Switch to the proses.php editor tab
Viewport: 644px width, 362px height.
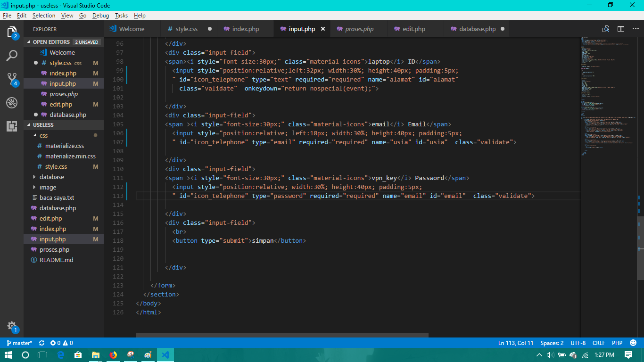click(359, 29)
